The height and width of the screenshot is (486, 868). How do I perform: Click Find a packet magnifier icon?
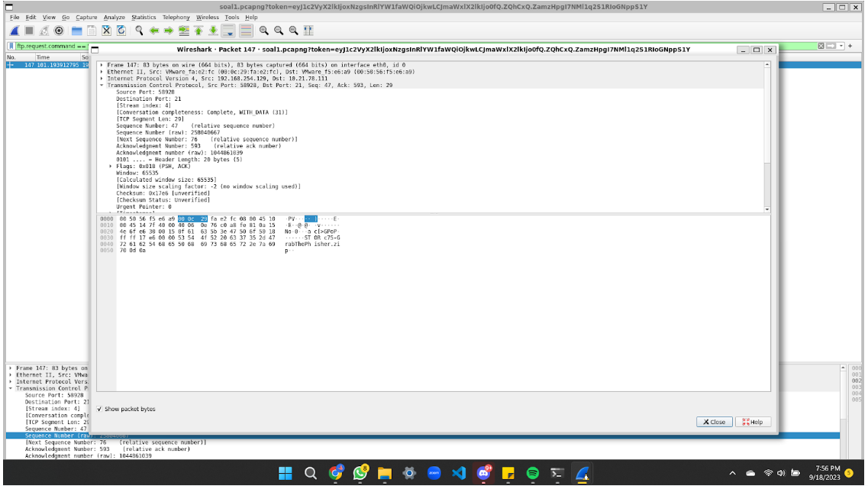[140, 31]
